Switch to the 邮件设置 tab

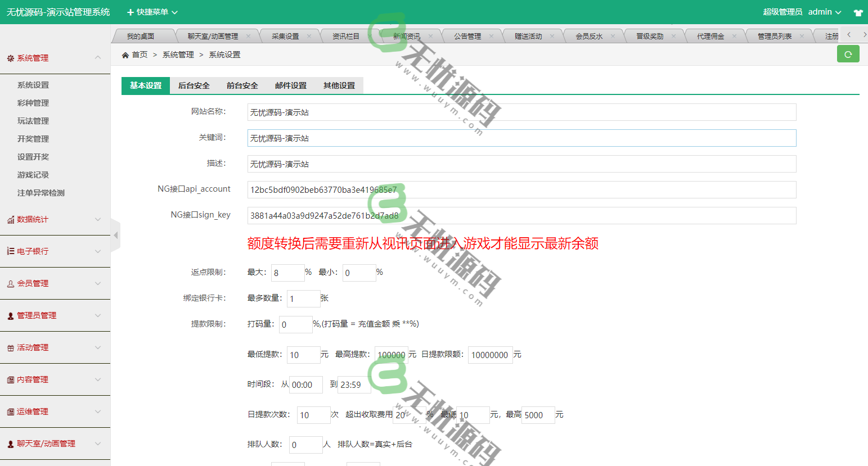290,85
